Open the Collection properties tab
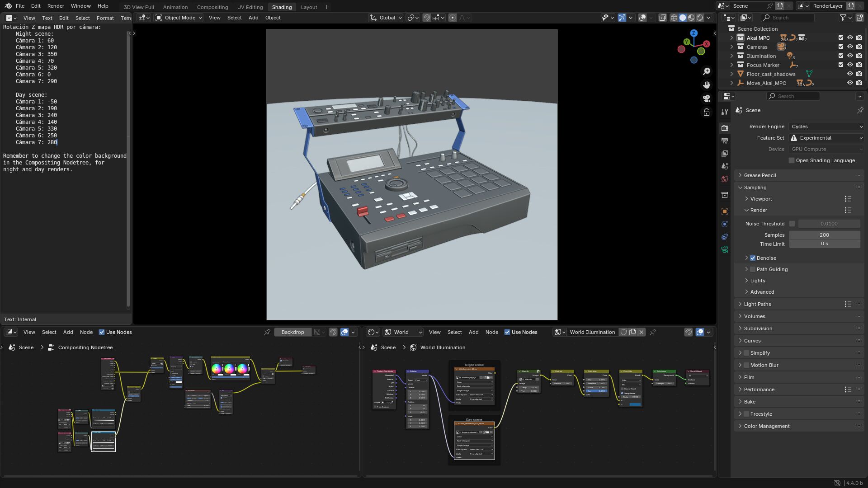Viewport: 868px width, 488px height. coord(725,195)
